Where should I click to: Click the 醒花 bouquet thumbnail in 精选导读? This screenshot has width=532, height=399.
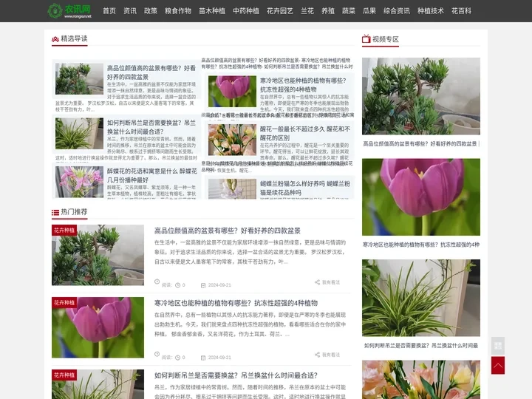pos(233,140)
